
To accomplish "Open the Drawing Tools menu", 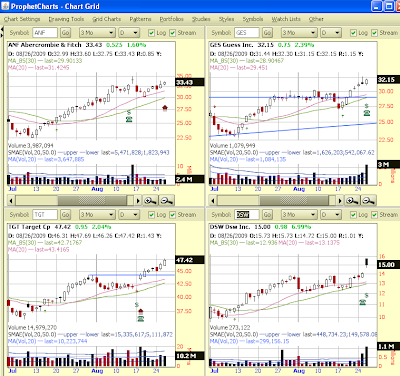I will [66, 19].
